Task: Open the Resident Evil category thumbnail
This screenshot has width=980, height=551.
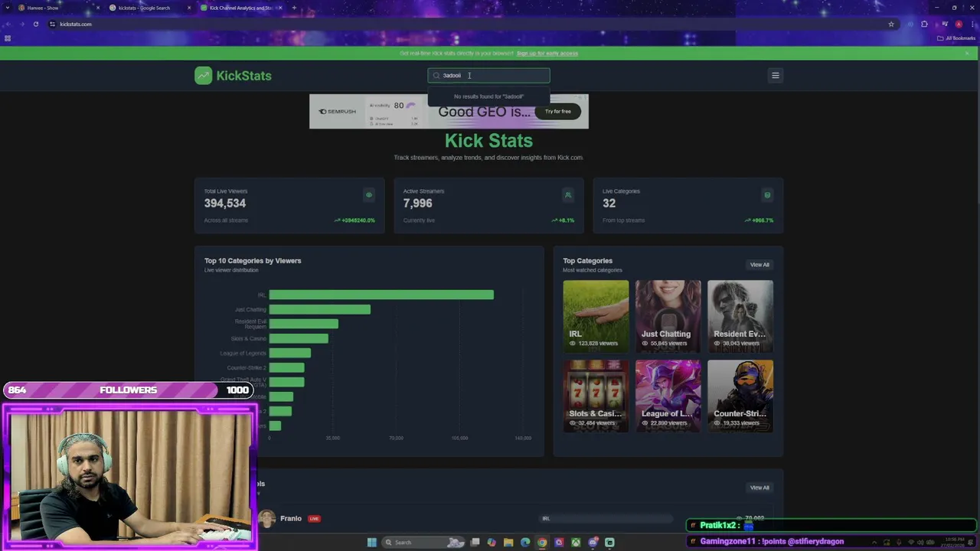Action: [x=740, y=316]
